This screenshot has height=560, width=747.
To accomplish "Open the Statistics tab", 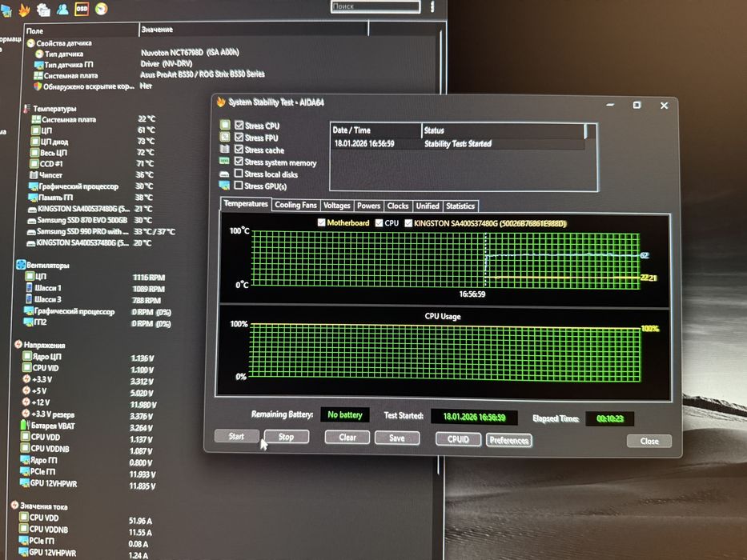I will point(460,206).
